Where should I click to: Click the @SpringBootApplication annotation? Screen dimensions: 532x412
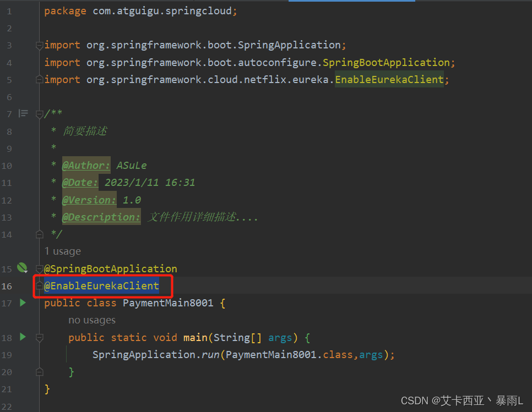click(111, 269)
